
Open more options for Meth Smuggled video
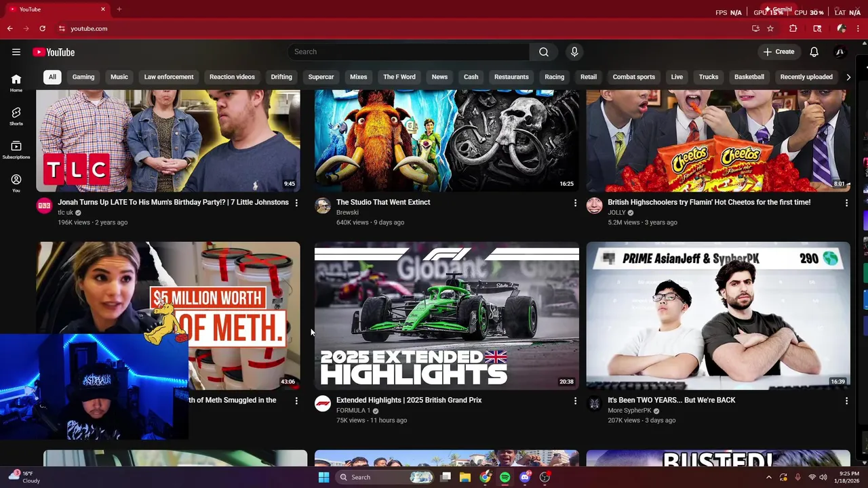[x=296, y=401]
